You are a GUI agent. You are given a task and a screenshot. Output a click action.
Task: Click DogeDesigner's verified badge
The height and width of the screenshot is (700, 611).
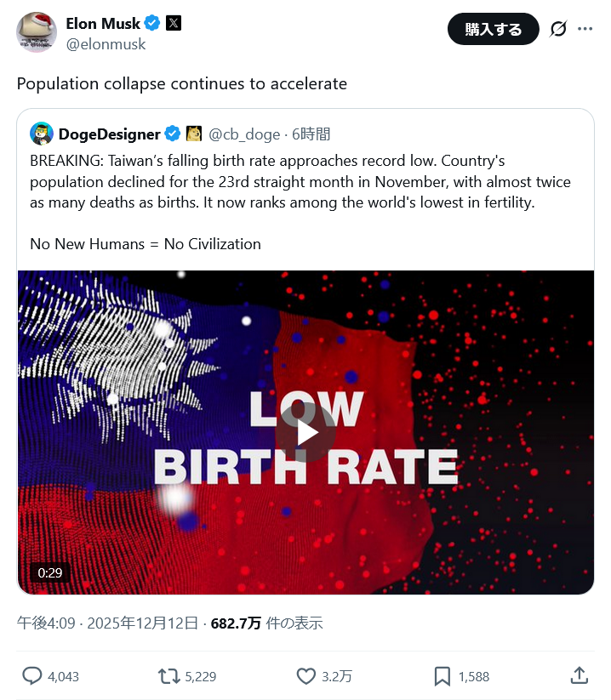172,134
